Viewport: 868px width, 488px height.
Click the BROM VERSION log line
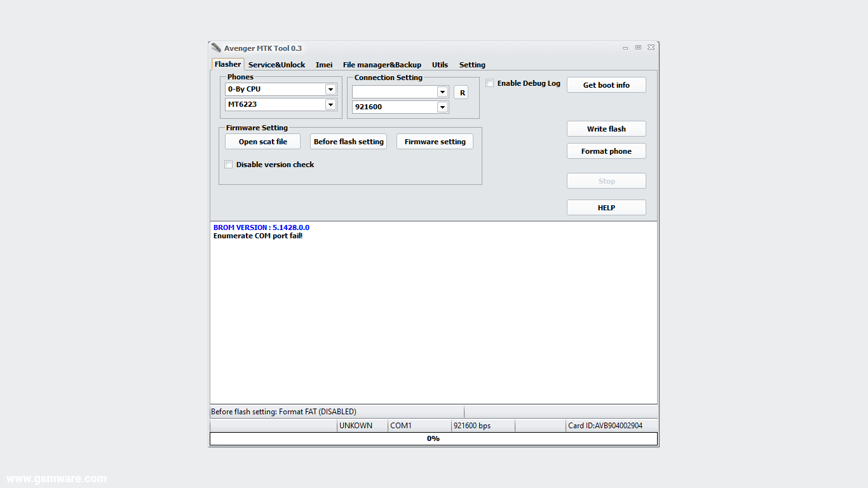click(261, 227)
